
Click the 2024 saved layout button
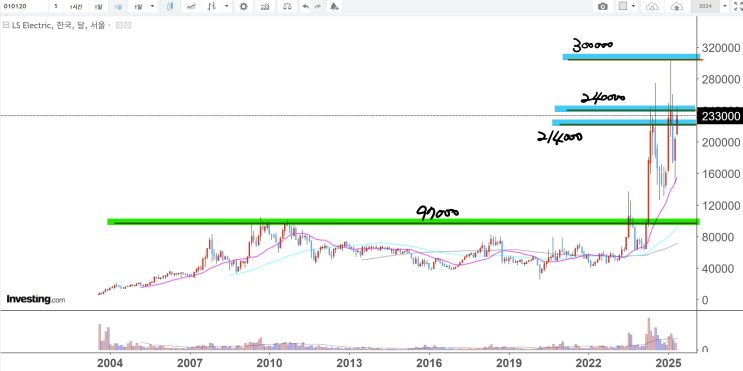705,6
